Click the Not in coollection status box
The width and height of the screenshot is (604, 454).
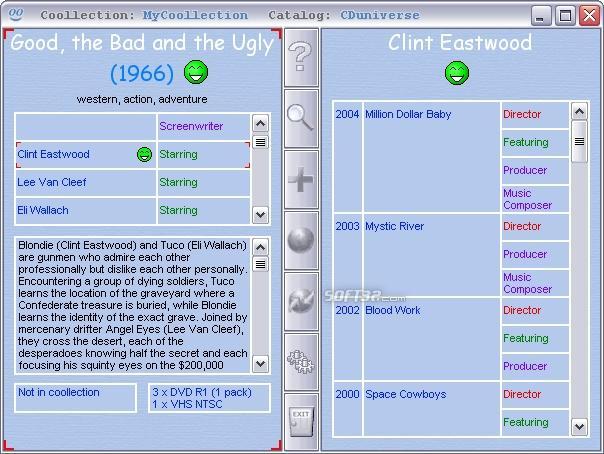tap(76, 398)
